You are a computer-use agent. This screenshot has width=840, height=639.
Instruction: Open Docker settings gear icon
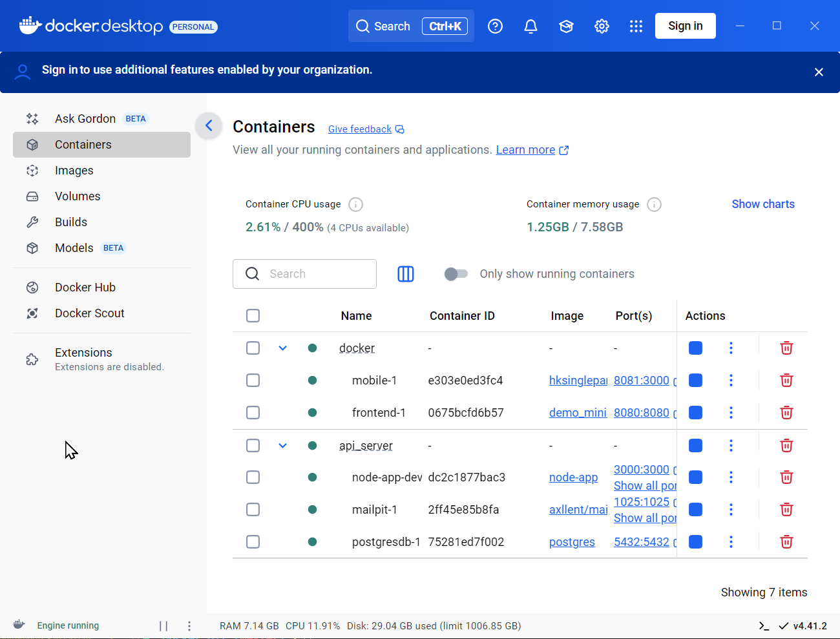[602, 26]
